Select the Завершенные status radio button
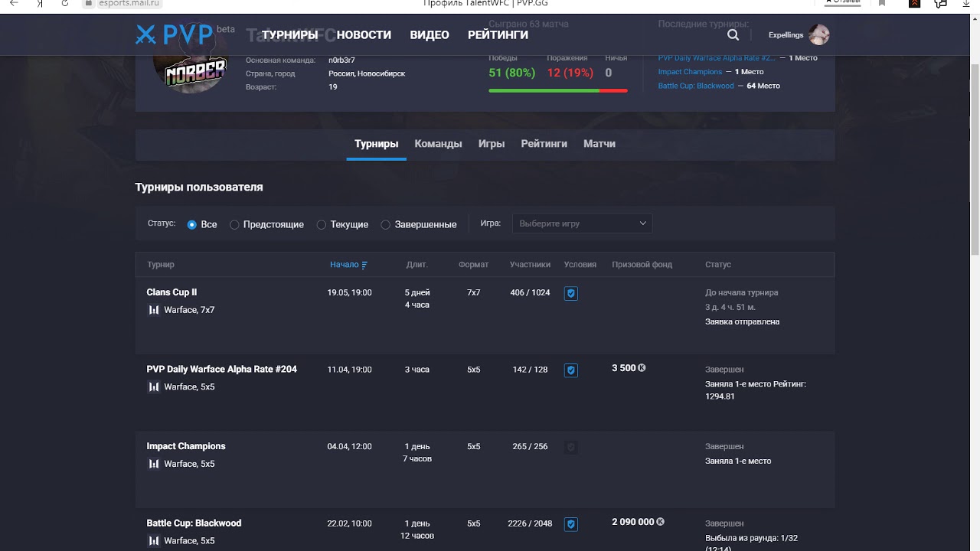This screenshot has height=551, width=980. [386, 224]
